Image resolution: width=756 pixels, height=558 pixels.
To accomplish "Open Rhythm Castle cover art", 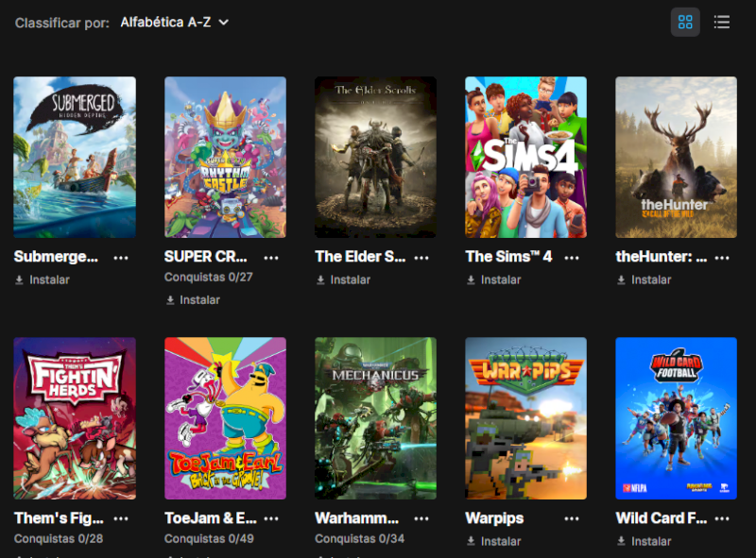I will click(225, 157).
